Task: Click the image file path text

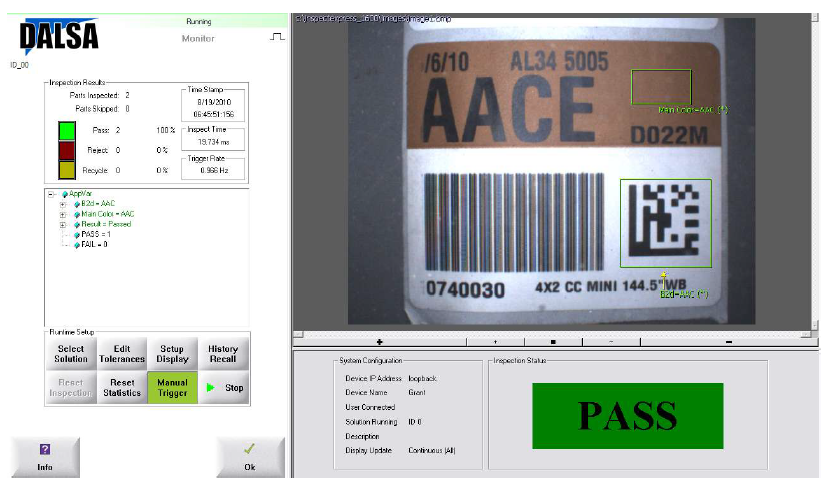Action: [x=373, y=18]
